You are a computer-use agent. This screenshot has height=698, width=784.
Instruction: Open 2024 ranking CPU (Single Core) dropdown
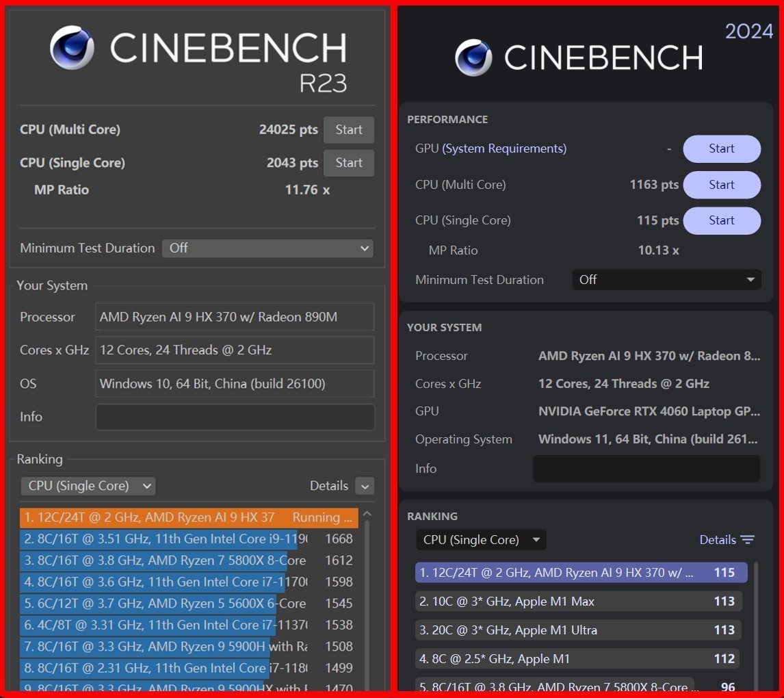coord(480,540)
